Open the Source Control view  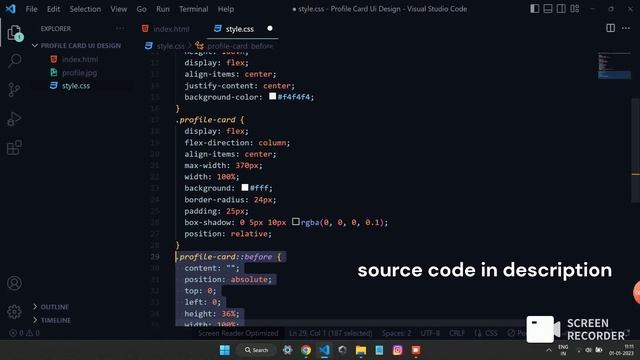(x=14, y=90)
